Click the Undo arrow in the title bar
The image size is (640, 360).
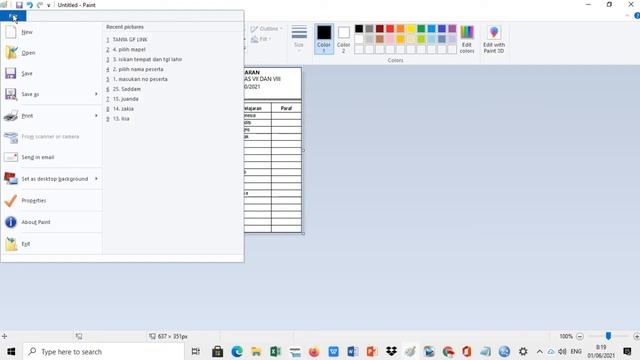pos(29,5)
